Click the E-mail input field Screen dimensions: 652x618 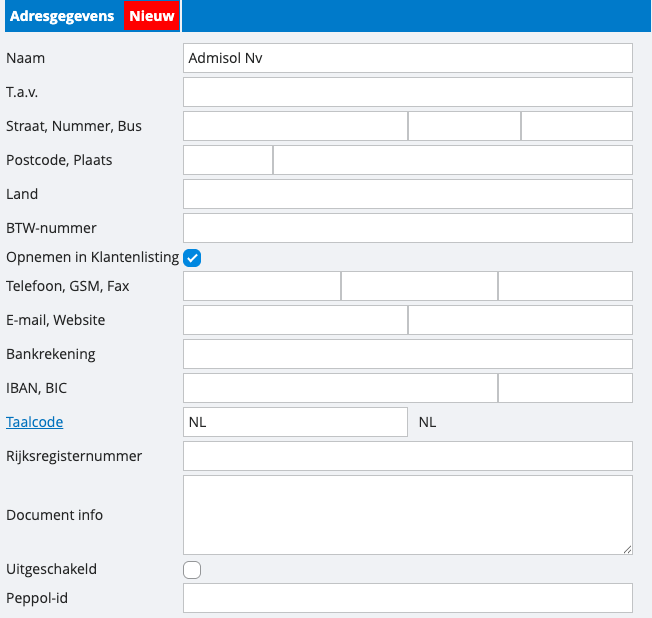[295, 320]
